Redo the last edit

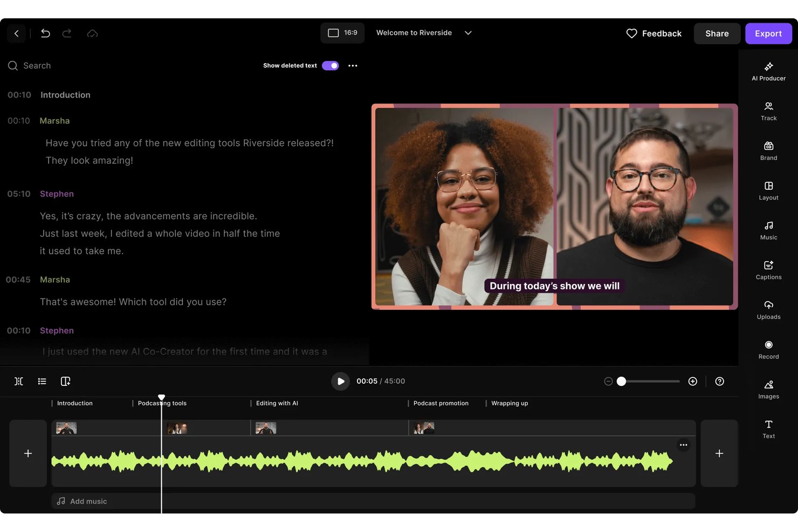pos(67,33)
